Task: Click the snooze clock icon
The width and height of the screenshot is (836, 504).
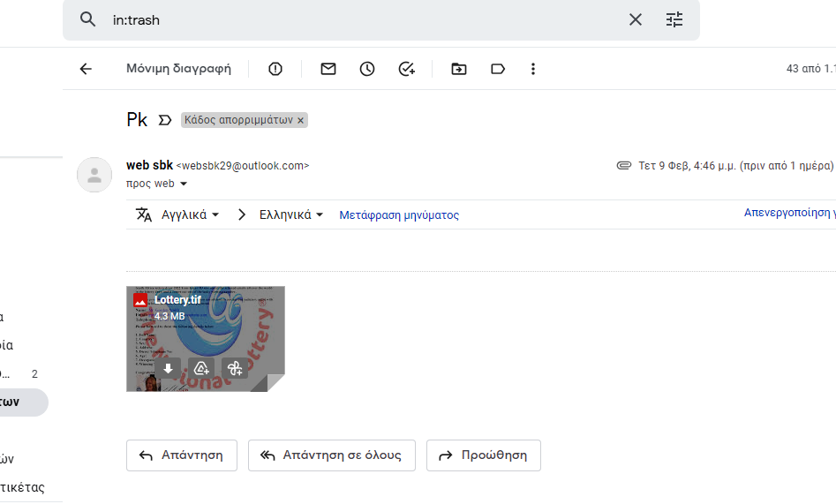Action: tap(367, 69)
